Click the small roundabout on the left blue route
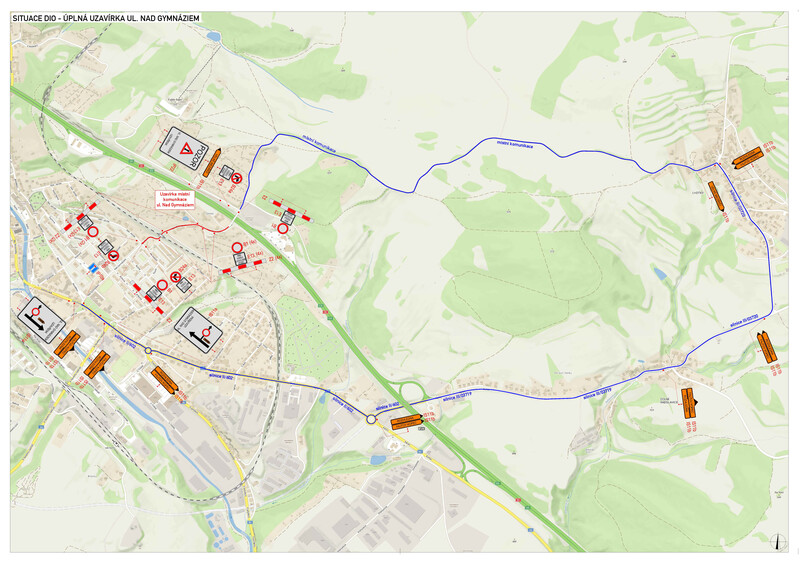 point(148,350)
